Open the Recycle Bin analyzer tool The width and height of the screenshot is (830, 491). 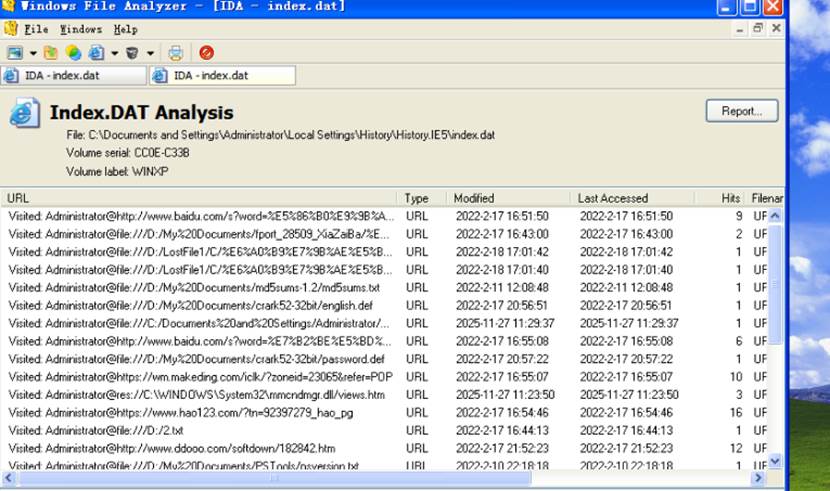[x=132, y=53]
